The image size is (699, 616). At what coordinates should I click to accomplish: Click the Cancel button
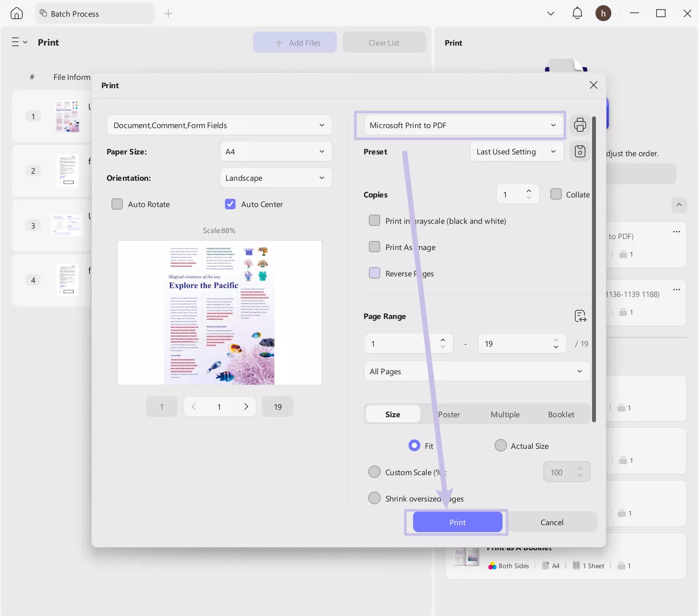tap(552, 522)
